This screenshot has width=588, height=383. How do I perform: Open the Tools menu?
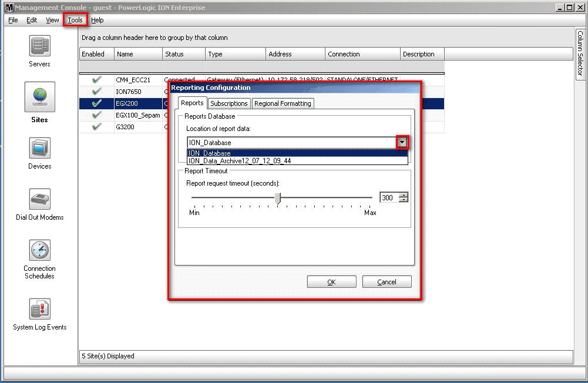75,20
